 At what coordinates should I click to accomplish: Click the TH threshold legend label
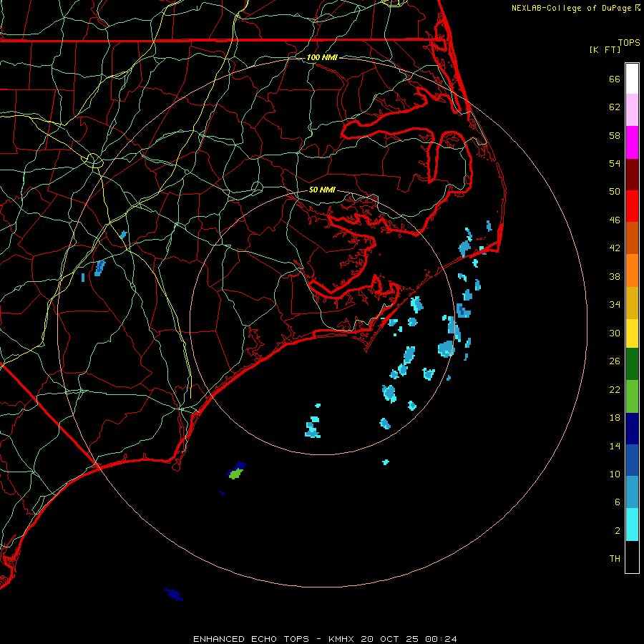pos(615,559)
